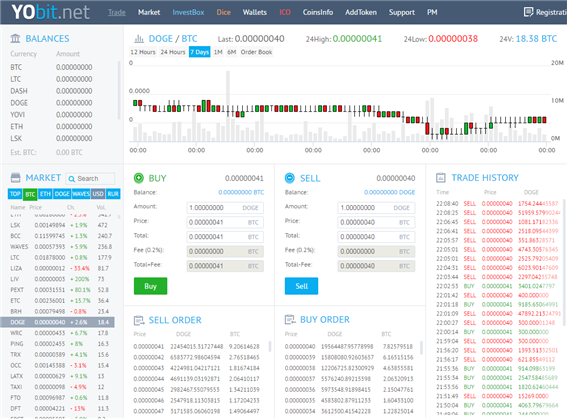Click the 22:08:40 SELL trade history row

497,204
